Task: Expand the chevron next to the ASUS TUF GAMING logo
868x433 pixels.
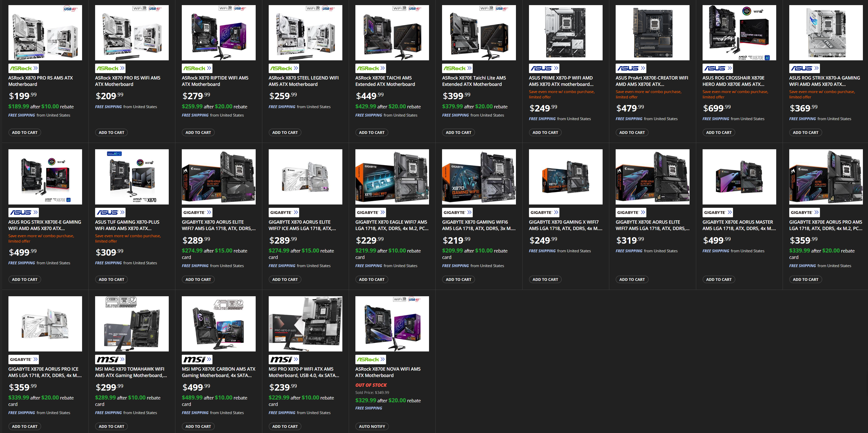Action: 123,212
